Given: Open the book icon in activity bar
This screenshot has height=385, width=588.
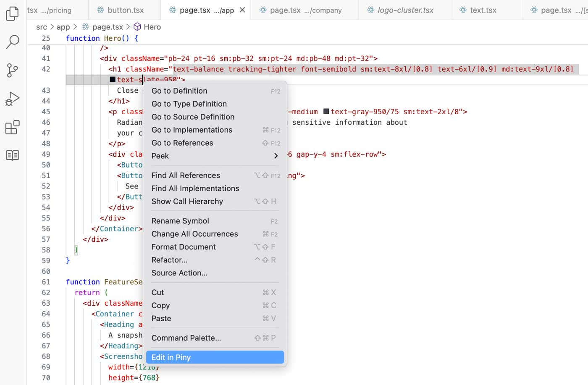Looking at the screenshot, I should 13,155.
